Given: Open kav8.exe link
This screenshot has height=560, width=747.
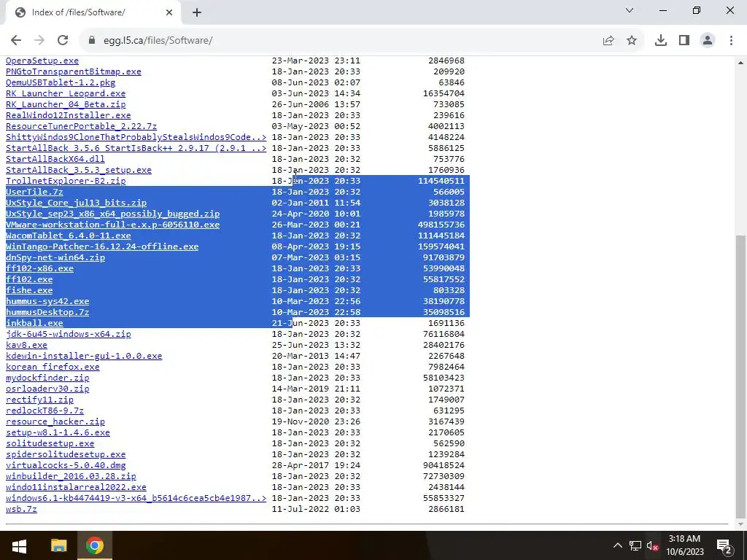Looking at the screenshot, I should pyautogui.click(x=26, y=345).
